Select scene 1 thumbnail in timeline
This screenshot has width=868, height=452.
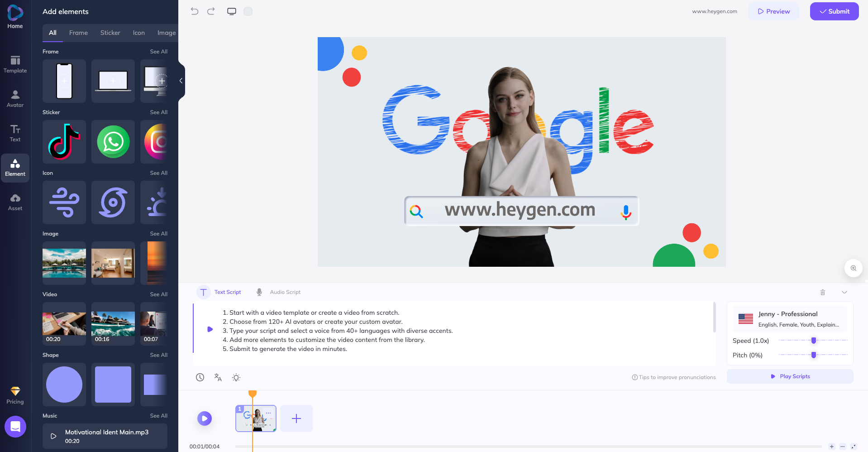256,418
